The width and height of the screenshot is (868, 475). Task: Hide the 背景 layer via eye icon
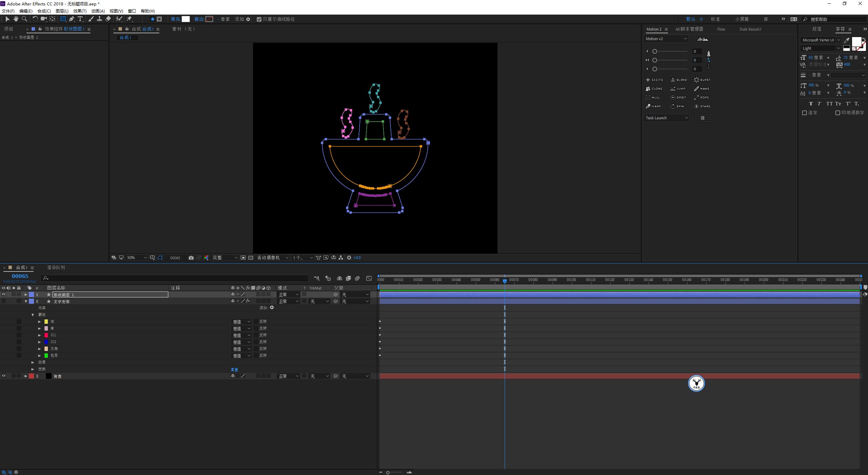(4, 376)
